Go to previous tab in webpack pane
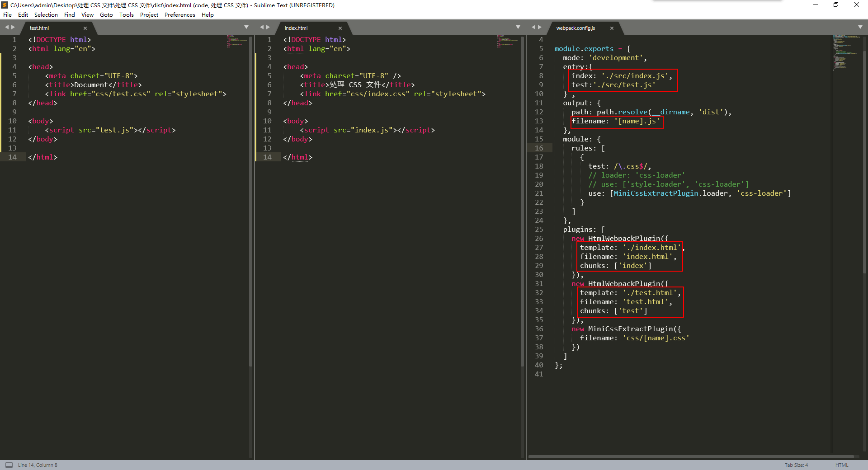868x470 pixels. [533, 27]
